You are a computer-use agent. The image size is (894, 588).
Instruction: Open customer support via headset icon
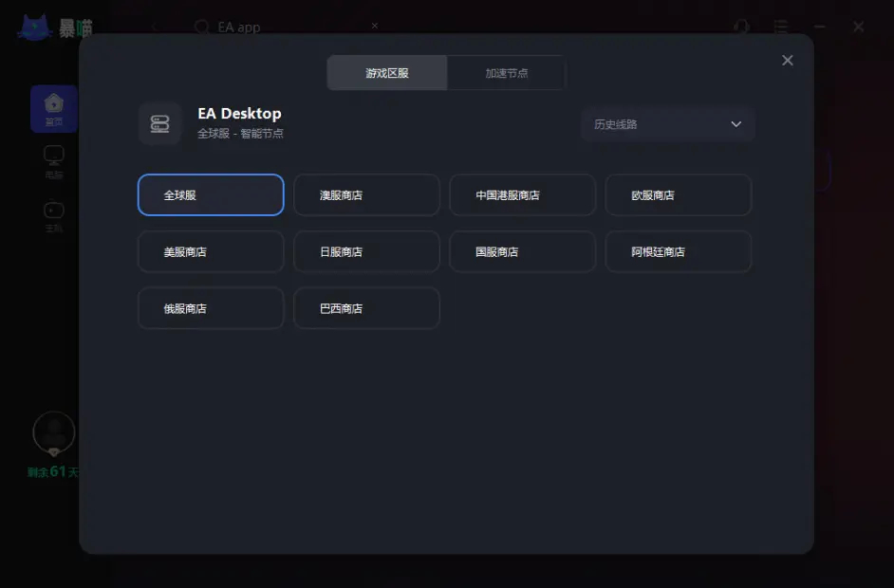(741, 27)
